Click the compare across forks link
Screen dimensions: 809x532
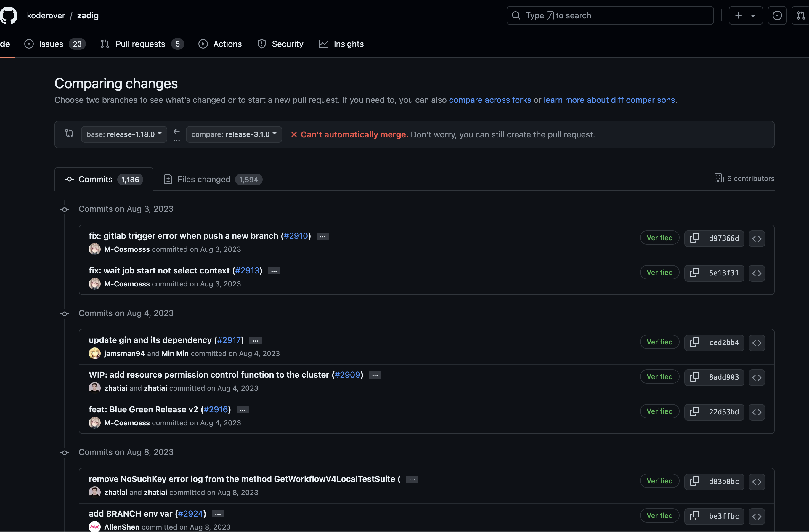pyautogui.click(x=489, y=100)
